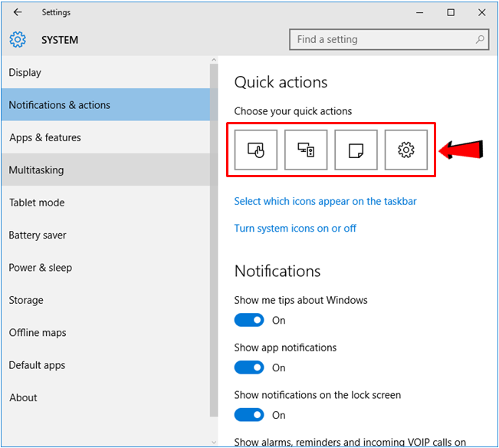
Task: Open Select which icons appear on the taskbar
Action: 325,201
